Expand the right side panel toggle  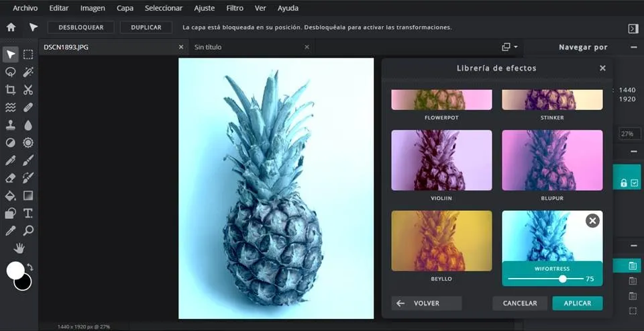pyautogui.click(x=633, y=28)
